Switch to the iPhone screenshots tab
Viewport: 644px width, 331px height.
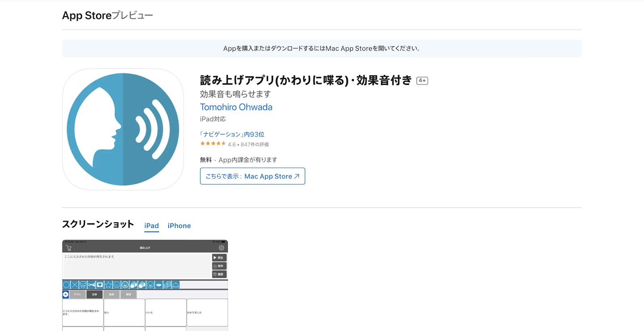point(179,226)
